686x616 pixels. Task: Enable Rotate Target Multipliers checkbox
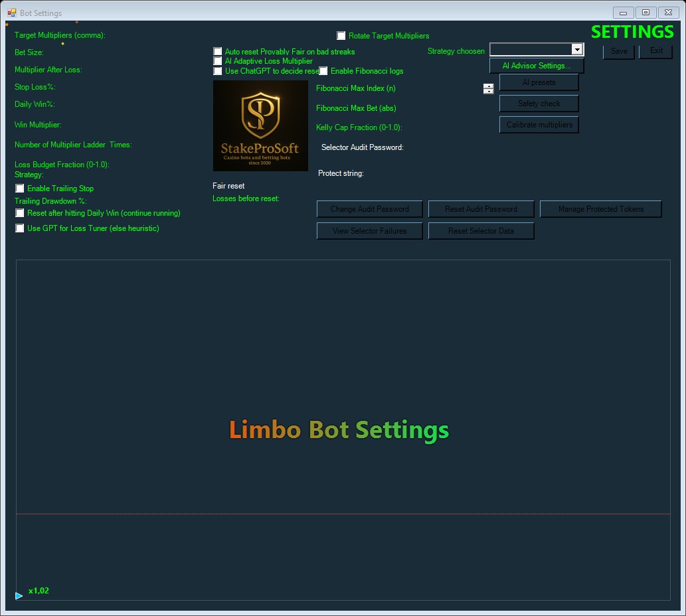(x=341, y=35)
